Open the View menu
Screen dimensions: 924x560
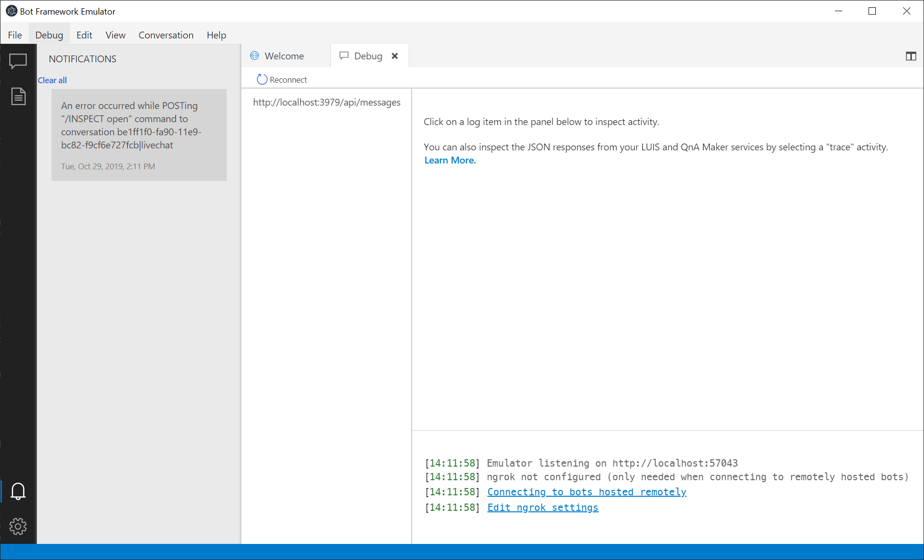(115, 35)
